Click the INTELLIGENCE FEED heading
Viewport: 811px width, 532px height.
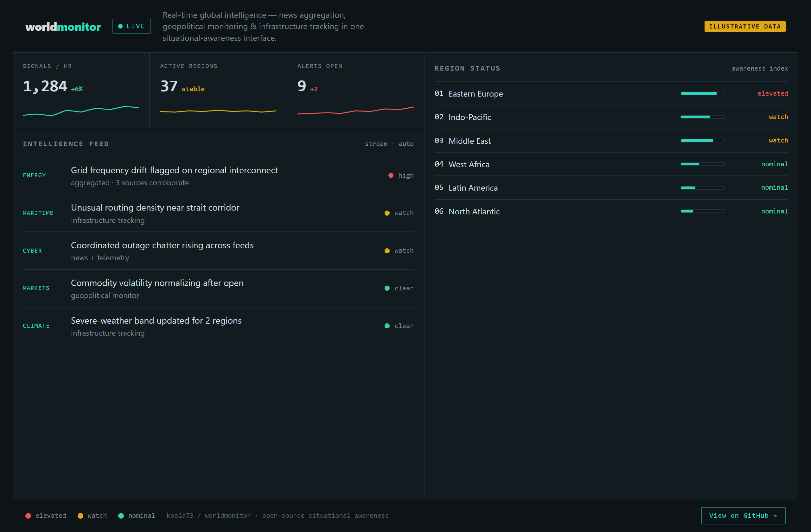coord(66,144)
